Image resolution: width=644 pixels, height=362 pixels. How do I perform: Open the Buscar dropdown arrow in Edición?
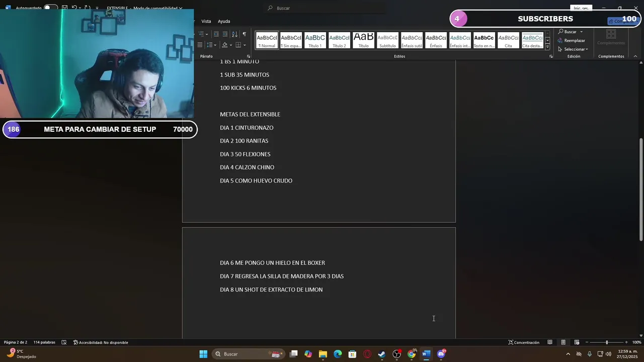(581, 32)
